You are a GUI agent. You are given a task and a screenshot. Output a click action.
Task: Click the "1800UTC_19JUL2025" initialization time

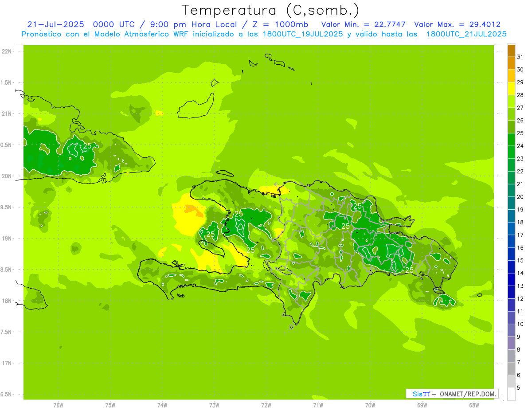pyautogui.click(x=301, y=34)
